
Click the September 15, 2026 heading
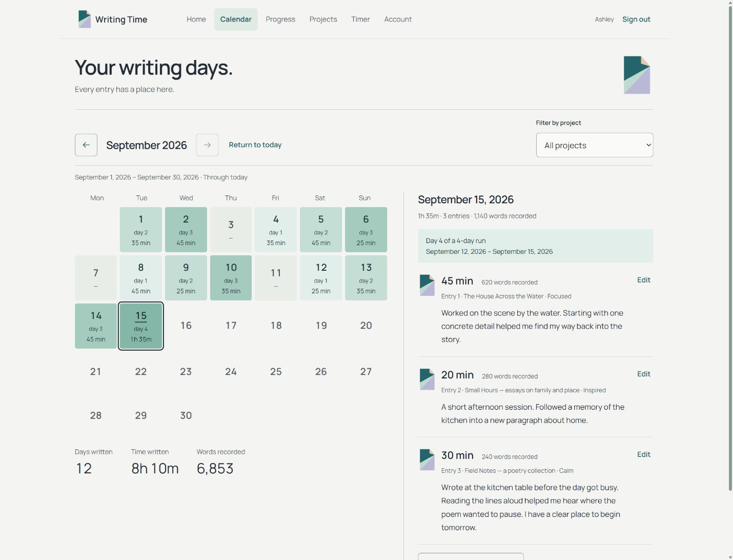(x=466, y=199)
